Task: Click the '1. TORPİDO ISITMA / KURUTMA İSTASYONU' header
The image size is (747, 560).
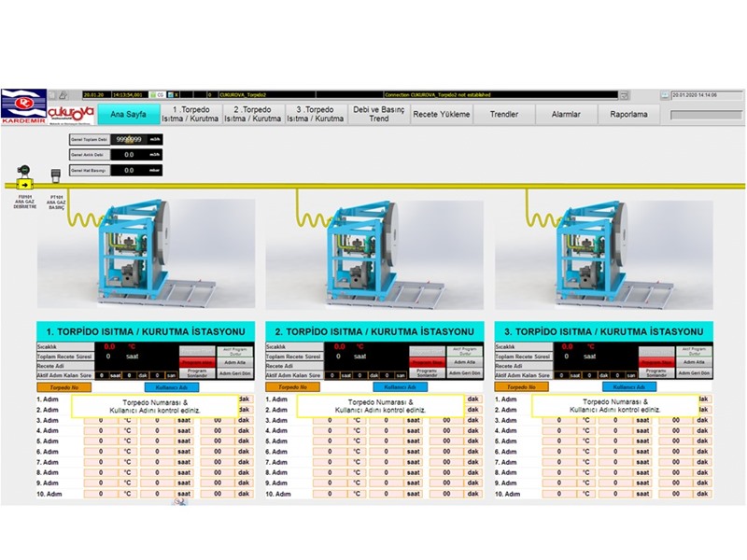Action: coord(146,331)
